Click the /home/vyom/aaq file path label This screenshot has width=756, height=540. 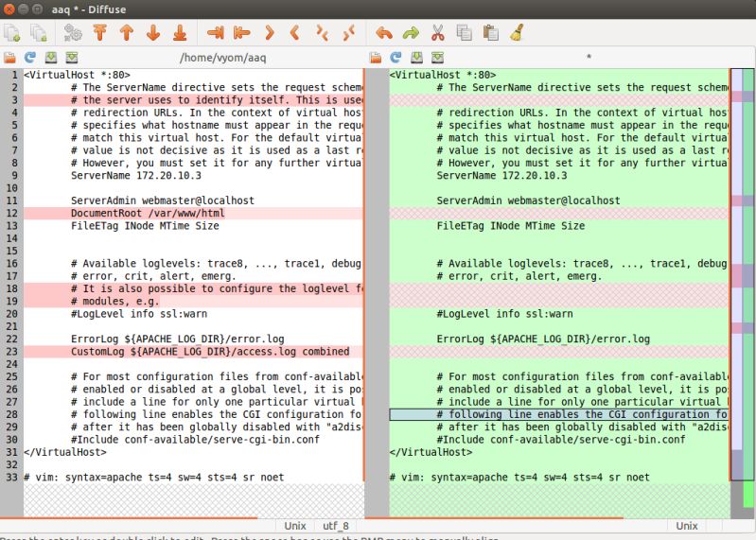(x=222, y=58)
